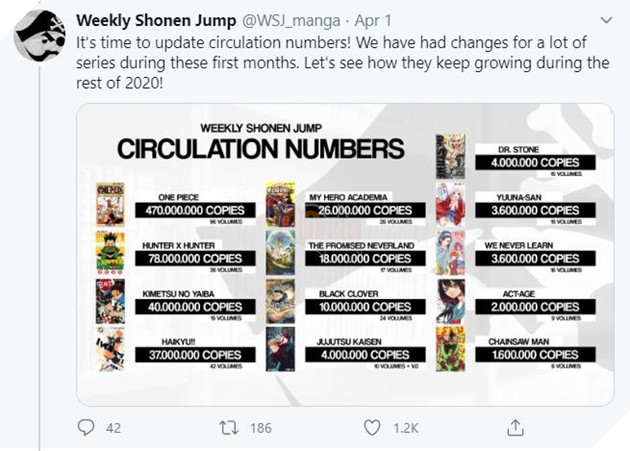
Task: Retweet this circulation numbers post
Action: tap(229, 427)
